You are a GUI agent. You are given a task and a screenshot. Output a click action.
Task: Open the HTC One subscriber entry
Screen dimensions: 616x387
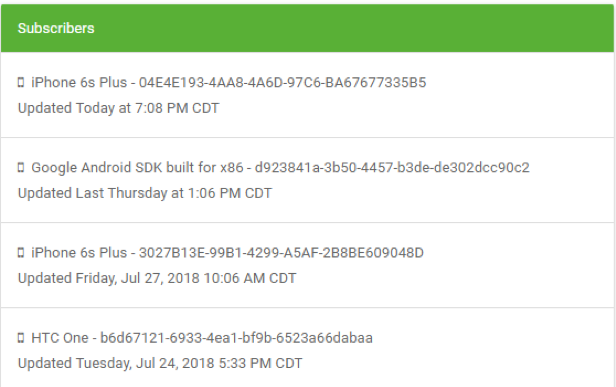pyautogui.click(x=307, y=348)
